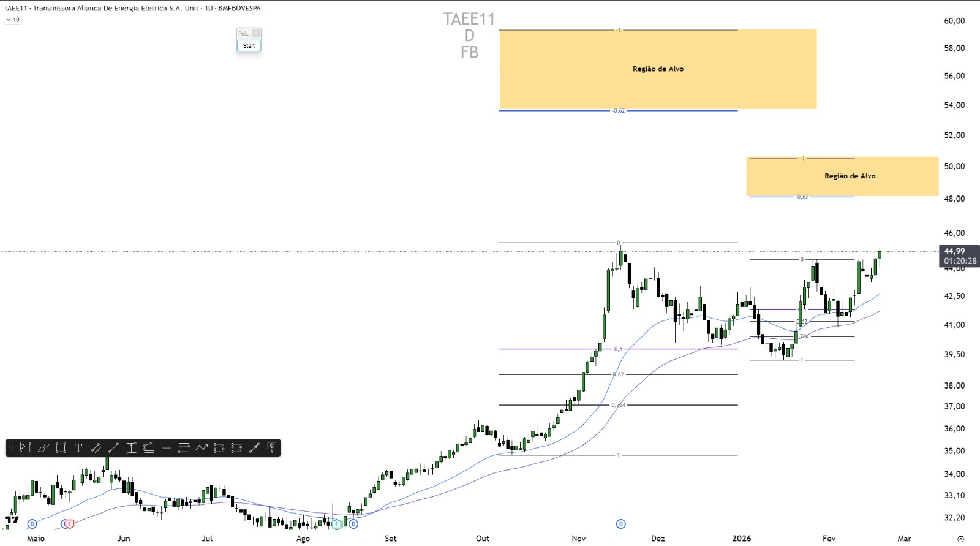Click the current price label 44,99
980x546 pixels.
click(959, 251)
